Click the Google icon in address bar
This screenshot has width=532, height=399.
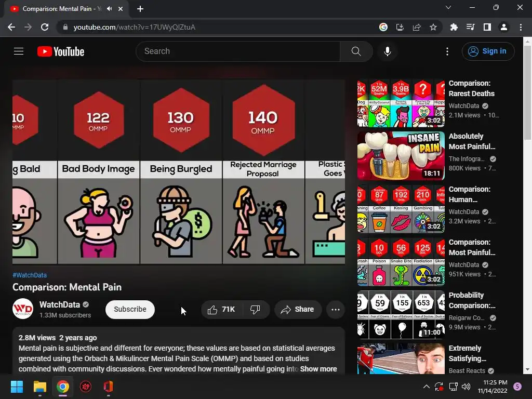point(383,27)
